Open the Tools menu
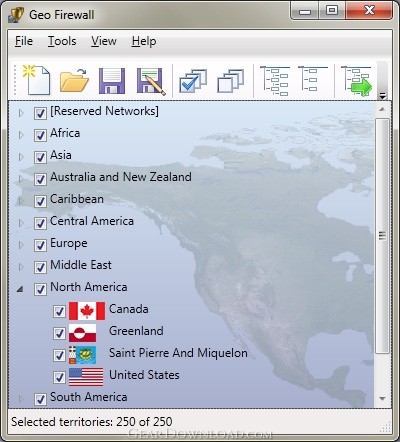Viewport: 400px width, 442px height. click(x=62, y=41)
